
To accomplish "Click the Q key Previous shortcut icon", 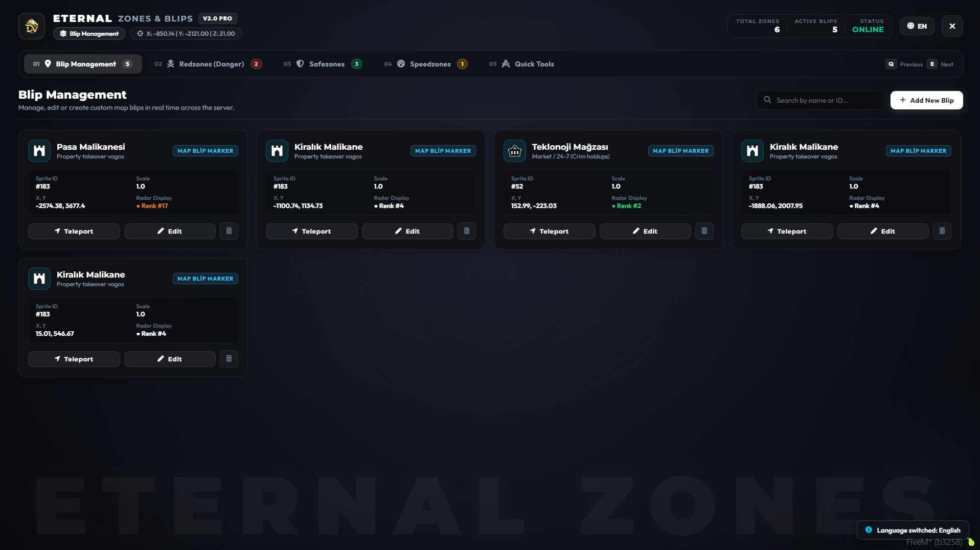I will (891, 64).
